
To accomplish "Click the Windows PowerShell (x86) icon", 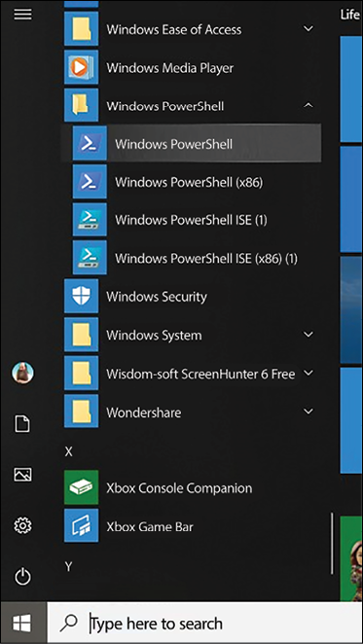I will (90, 182).
